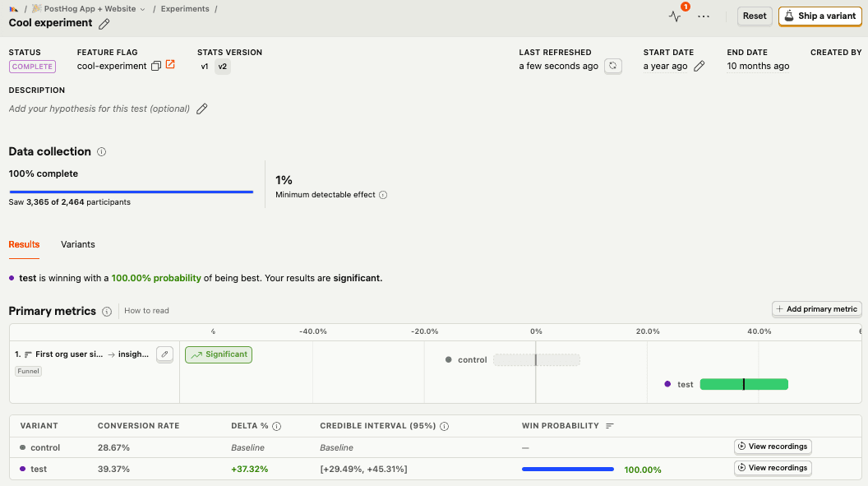Viewport: 868px width, 486px height.
Task: Click the hypothesis description placeholder text
Action: (x=99, y=109)
